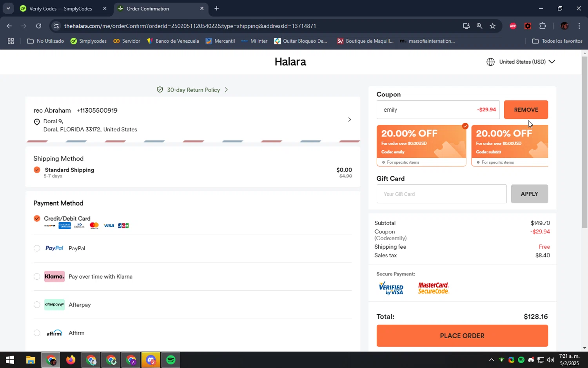Click the location pin icon next to Doral 9
The width and height of the screenshot is (588, 368).
(37, 122)
